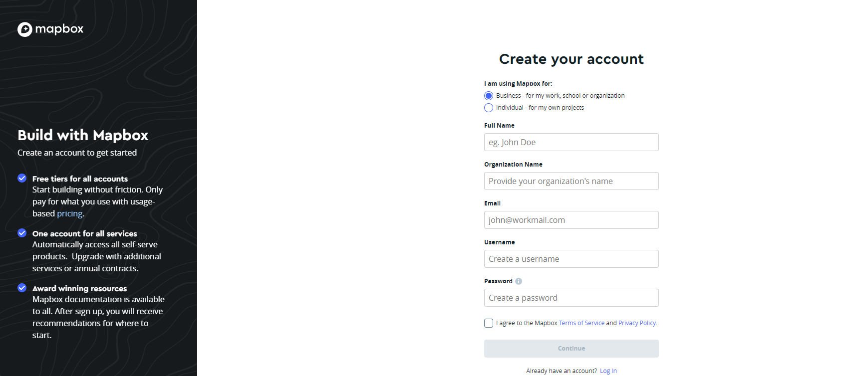Open the Terms of Service link
The image size is (868, 376).
tap(581, 323)
